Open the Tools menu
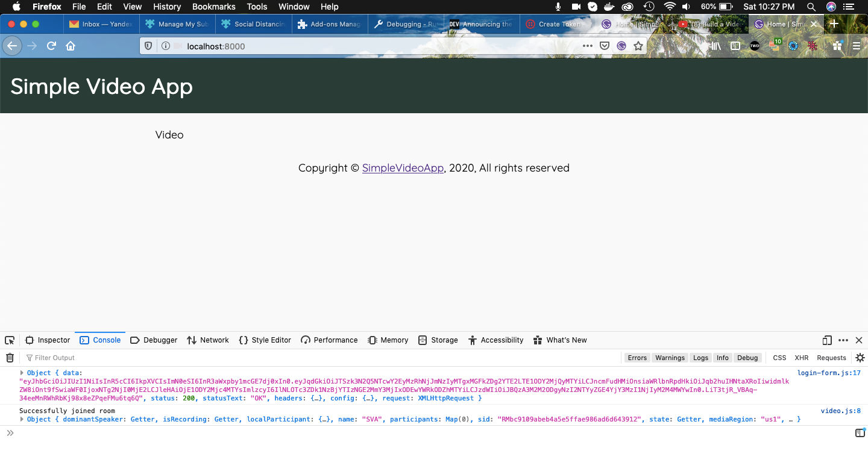 tap(257, 7)
